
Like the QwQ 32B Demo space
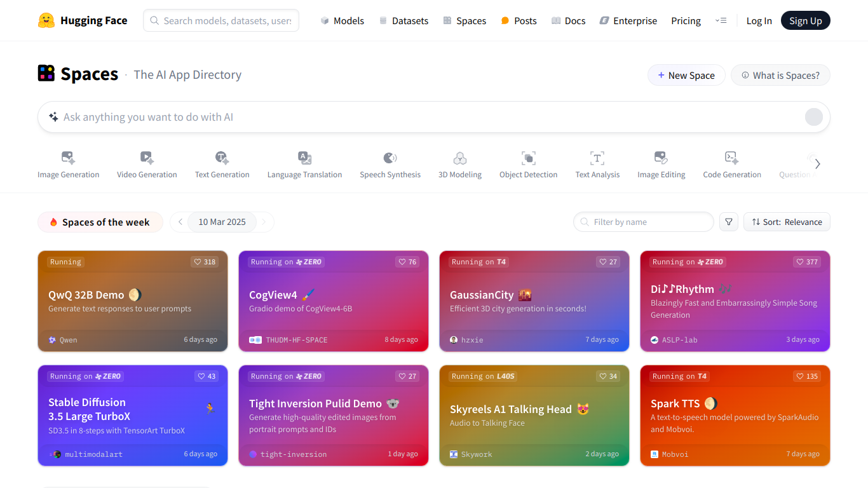click(x=205, y=262)
